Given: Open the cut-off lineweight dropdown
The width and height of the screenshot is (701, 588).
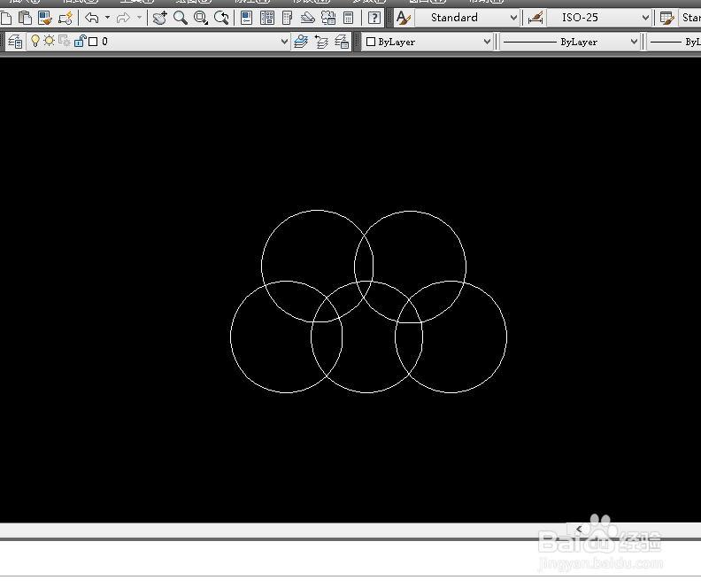Looking at the screenshot, I should pyautogui.click(x=674, y=42).
